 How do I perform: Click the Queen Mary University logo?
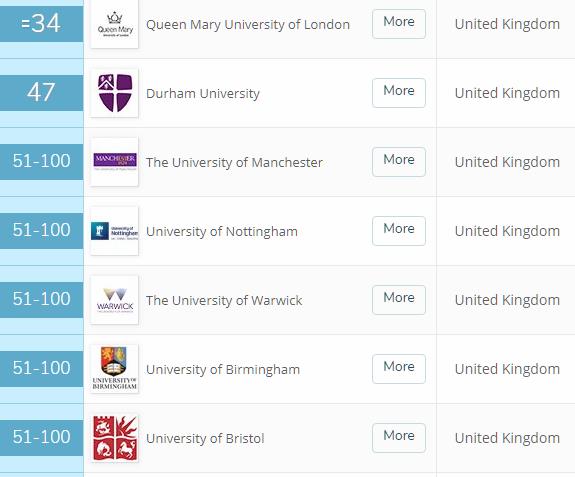[x=114, y=24]
